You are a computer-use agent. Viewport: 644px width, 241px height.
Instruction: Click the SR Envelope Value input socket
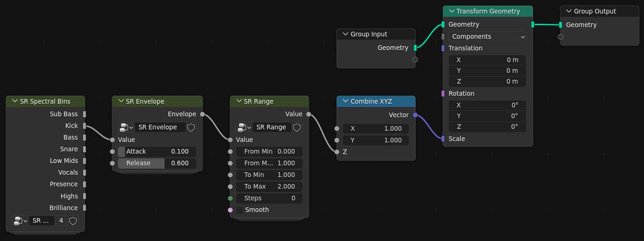112,140
